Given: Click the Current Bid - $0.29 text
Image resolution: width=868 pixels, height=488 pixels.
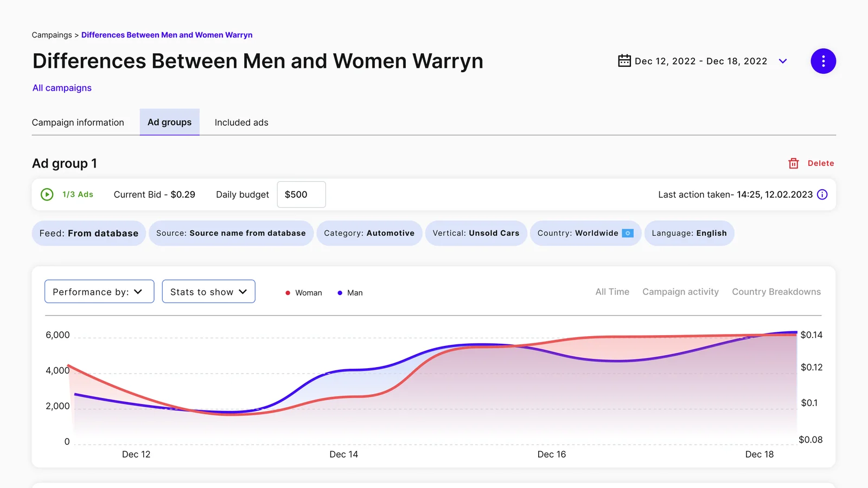Looking at the screenshot, I should pos(155,195).
